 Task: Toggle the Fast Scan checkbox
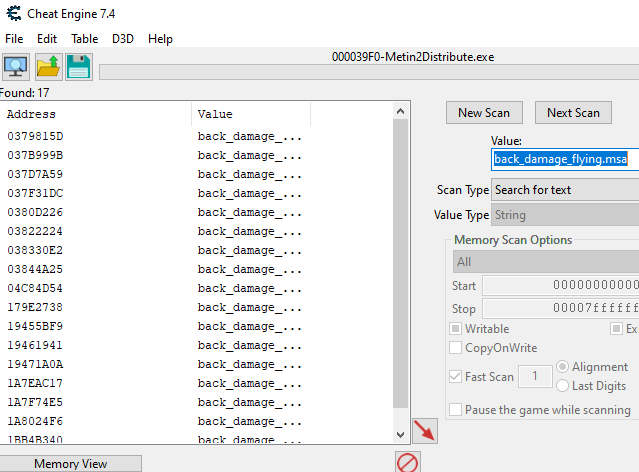click(x=455, y=376)
